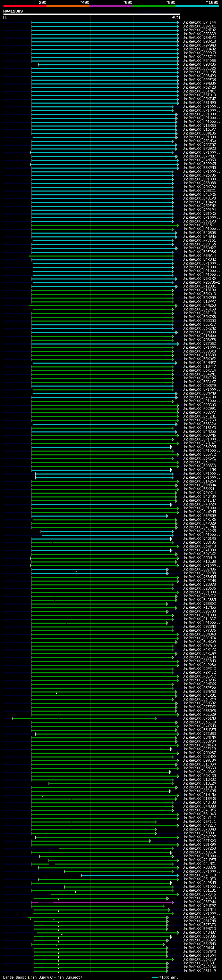Viewport: 222px width, 980px height.
Task: Click the purple ~60% identity legend segment
Action: (111, 6)
